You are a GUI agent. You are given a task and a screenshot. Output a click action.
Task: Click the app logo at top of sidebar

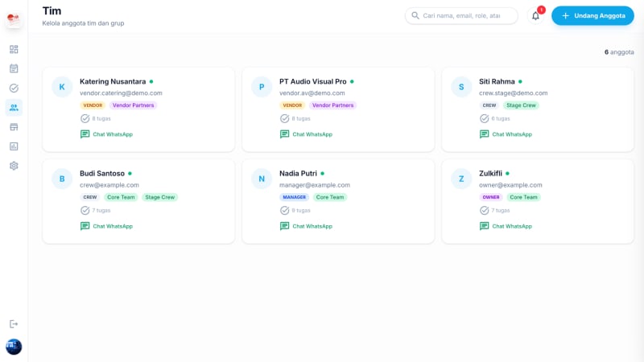pyautogui.click(x=14, y=19)
